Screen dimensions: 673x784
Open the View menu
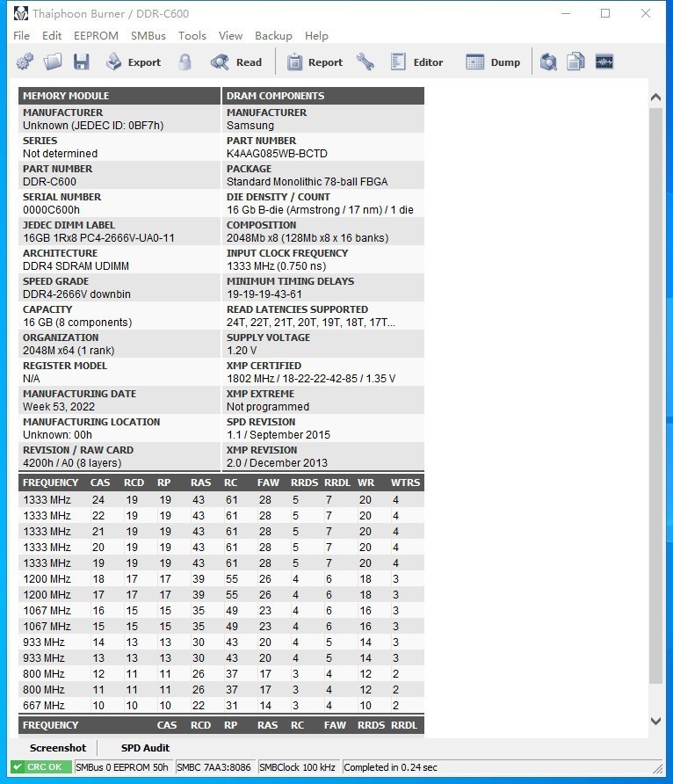(x=230, y=35)
